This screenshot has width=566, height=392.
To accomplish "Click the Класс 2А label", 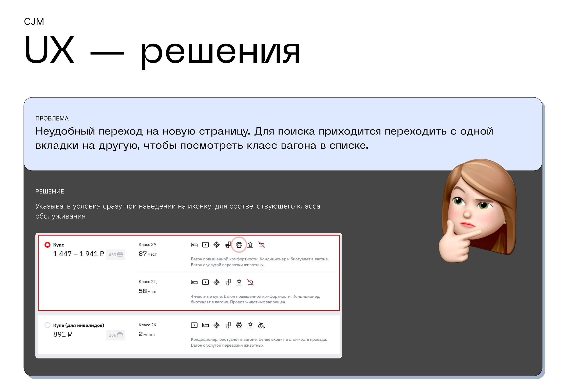I will tap(147, 244).
